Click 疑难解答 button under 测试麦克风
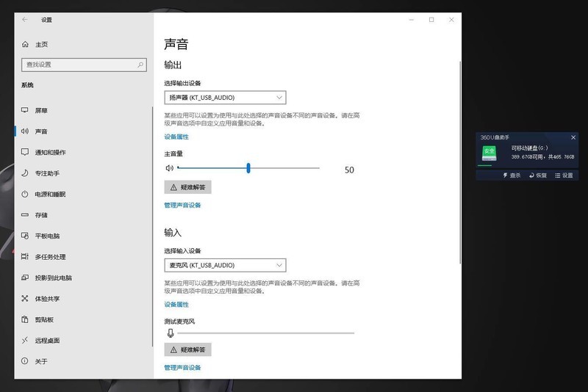The image size is (588, 392). click(x=187, y=350)
